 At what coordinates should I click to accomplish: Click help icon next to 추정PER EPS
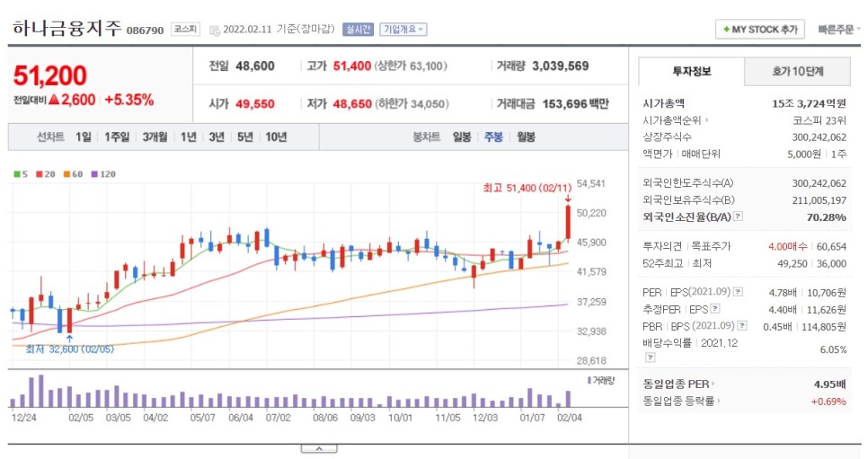715,309
